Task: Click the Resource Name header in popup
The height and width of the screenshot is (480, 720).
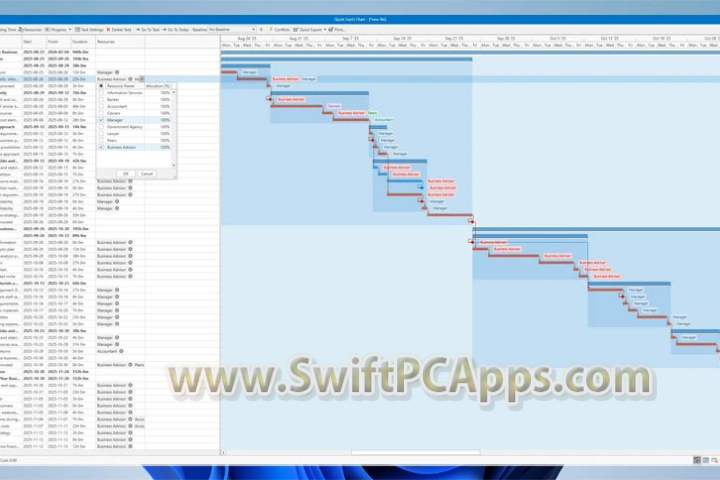Action: click(124, 86)
